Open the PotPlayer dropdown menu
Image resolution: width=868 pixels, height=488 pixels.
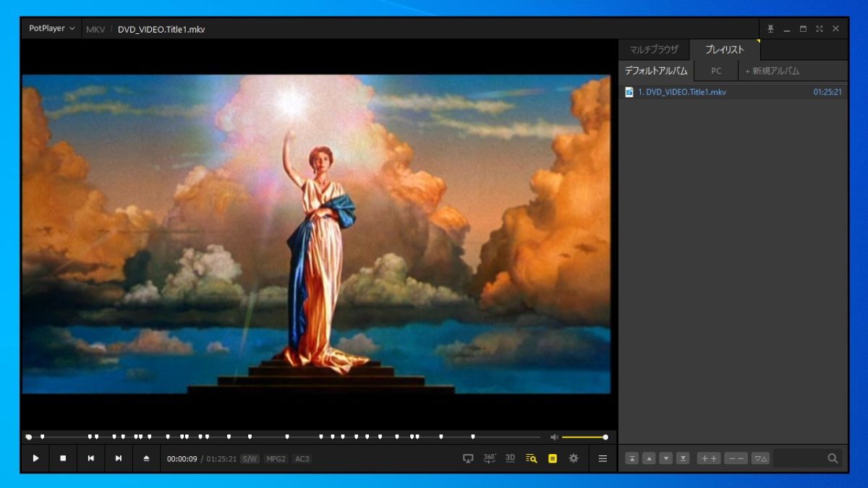(51, 29)
